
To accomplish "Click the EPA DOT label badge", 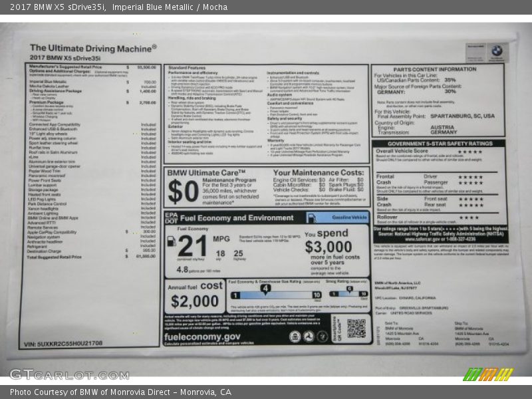I will [172, 218].
